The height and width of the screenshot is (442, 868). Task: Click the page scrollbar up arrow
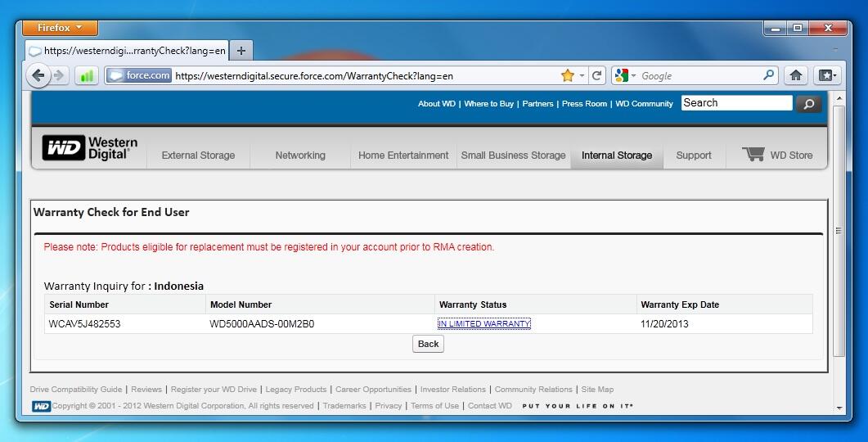(839, 98)
